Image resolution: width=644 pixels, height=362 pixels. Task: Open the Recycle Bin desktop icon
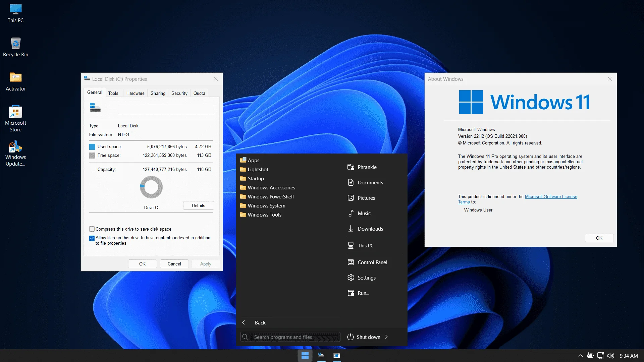[15, 47]
